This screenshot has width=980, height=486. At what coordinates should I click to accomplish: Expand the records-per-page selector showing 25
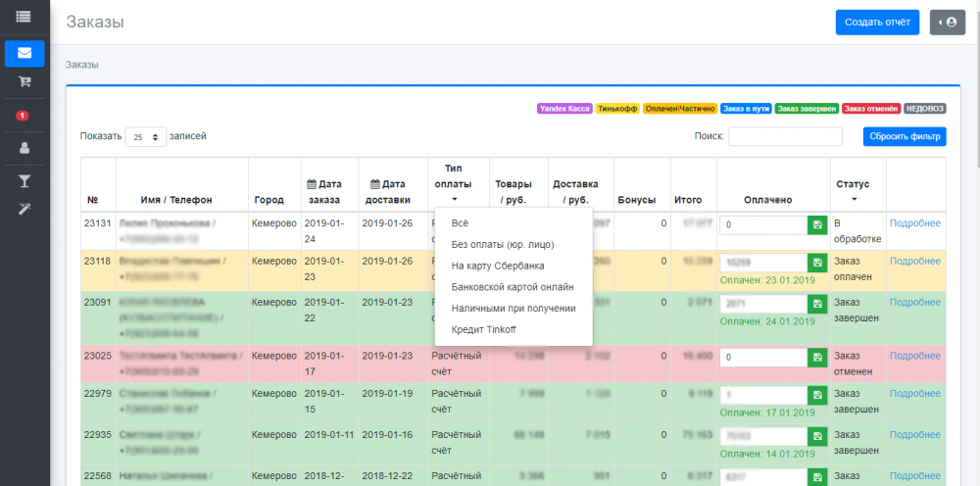pos(145,137)
